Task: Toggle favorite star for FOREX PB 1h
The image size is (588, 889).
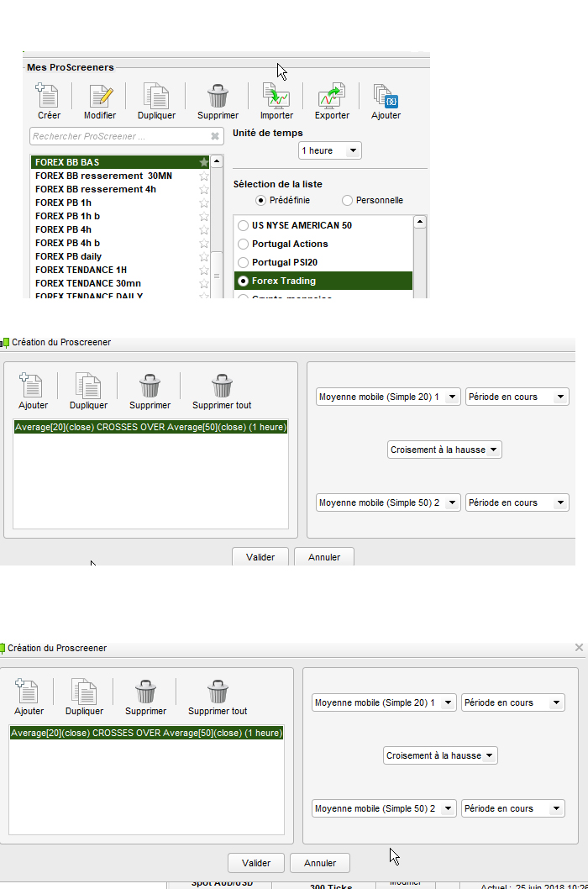Action: click(x=203, y=203)
